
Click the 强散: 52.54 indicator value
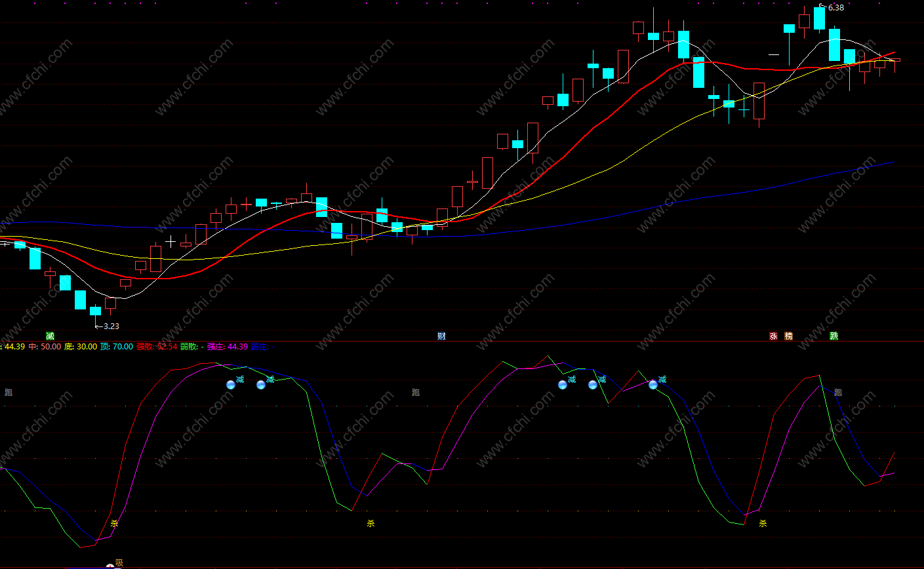click(157, 347)
